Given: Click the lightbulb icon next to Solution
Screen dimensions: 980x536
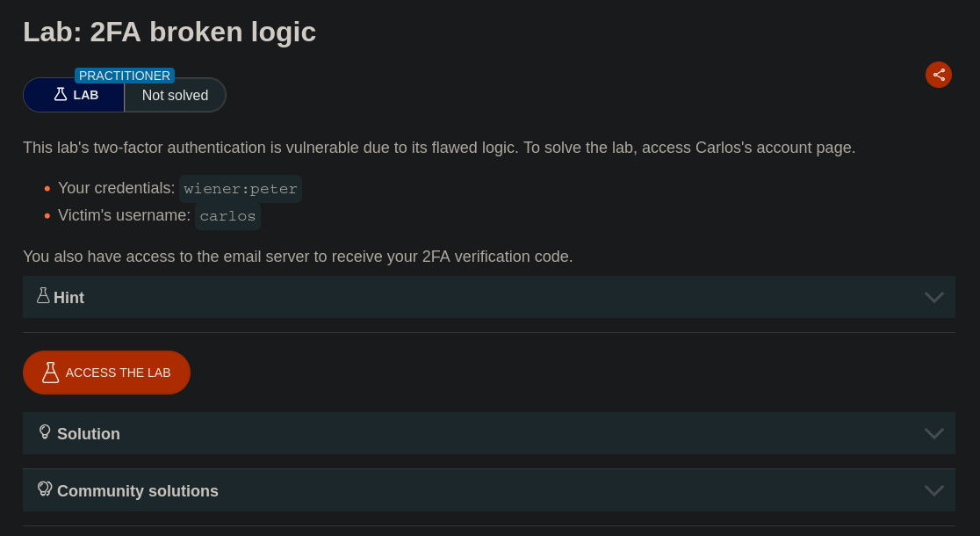Looking at the screenshot, I should [45, 432].
